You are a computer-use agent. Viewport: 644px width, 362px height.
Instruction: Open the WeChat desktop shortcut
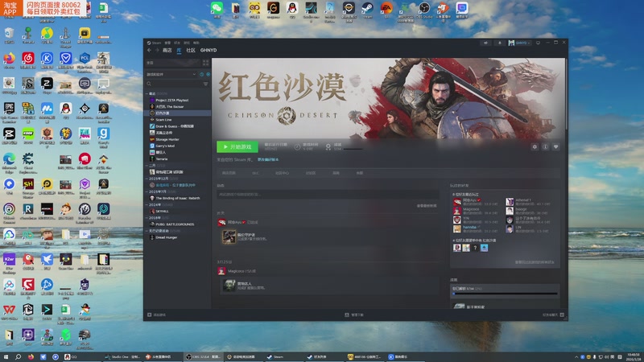217,10
